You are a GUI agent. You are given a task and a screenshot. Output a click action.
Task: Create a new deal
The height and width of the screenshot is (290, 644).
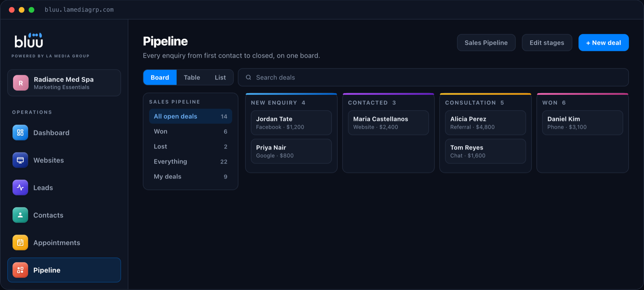(x=604, y=43)
